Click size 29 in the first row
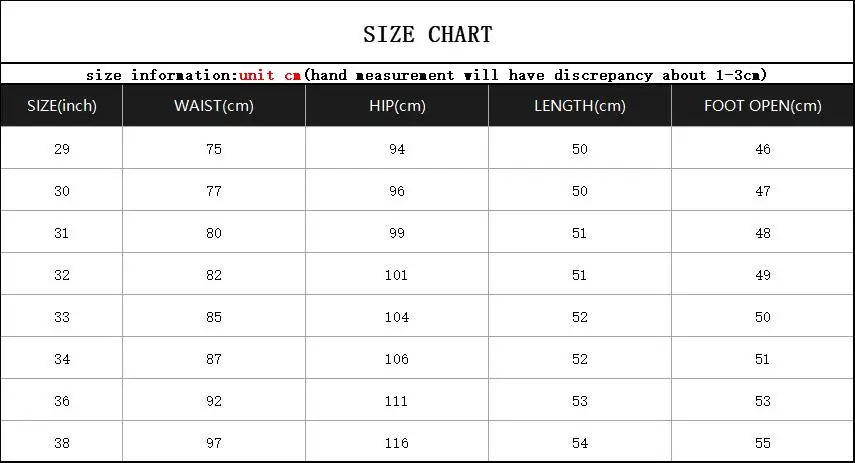The image size is (855, 463). (62, 149)
